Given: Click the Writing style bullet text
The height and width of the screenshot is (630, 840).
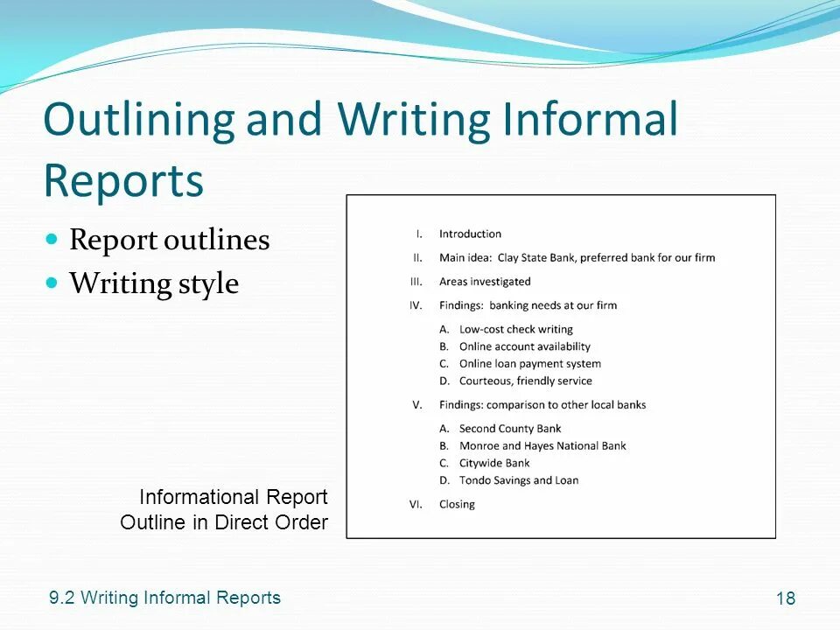Looking at the screenshot, I should (x=153, y=283).
